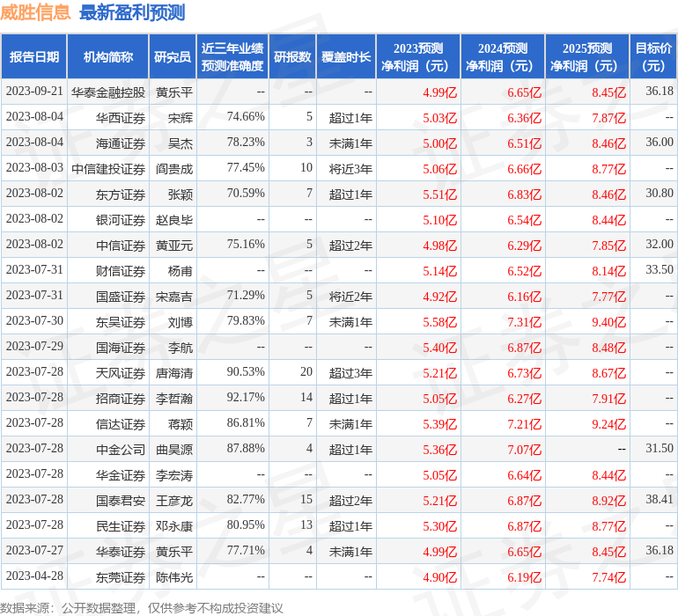Click the date 2023-07-27

coord(34,550)
